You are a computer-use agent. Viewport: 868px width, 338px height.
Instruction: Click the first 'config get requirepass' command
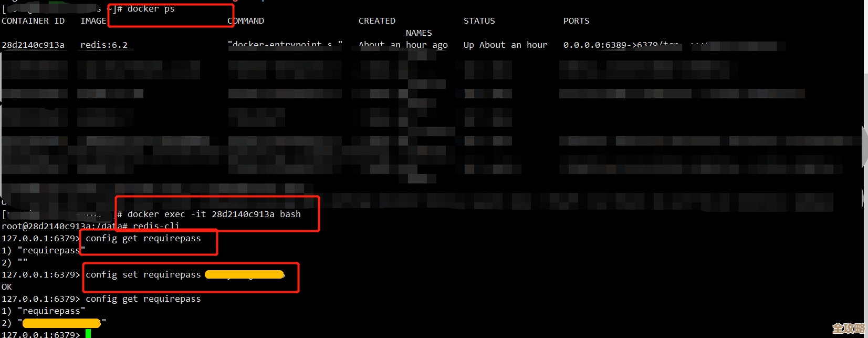click(143, 239)
